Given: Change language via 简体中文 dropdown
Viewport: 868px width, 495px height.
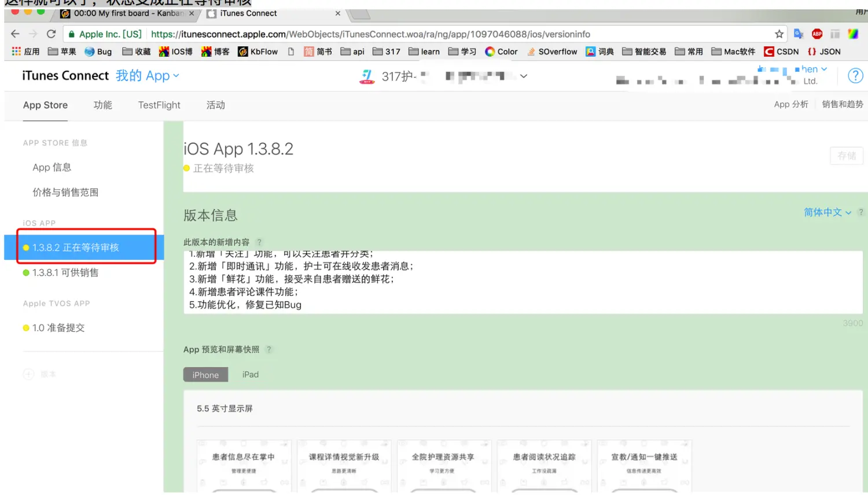Looking at the screenshot, I should pos(827,212).
